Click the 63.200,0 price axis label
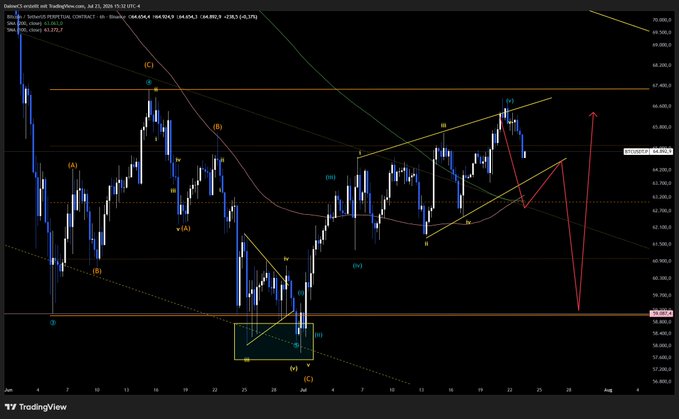The image size is (679, 419). [x=662, y=197]
